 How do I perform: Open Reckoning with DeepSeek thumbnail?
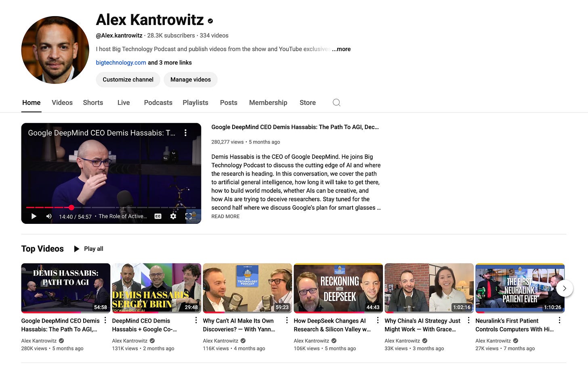point(338,288)
